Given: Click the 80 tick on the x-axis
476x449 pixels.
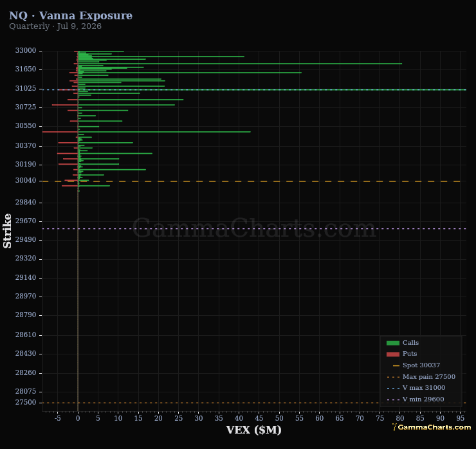Looking at the screenshot, I should [x=400, y=418].
